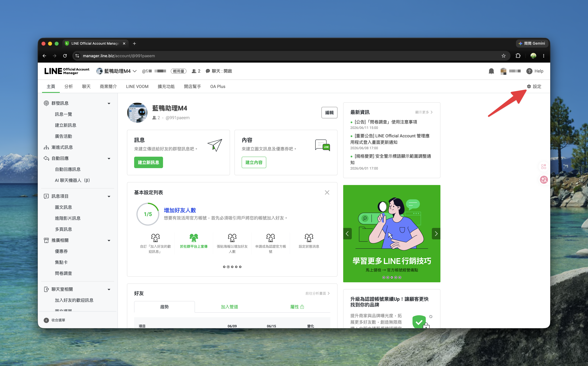
Task: Go back in browser history
Action: pyautogui.click(x=44, y=56)
